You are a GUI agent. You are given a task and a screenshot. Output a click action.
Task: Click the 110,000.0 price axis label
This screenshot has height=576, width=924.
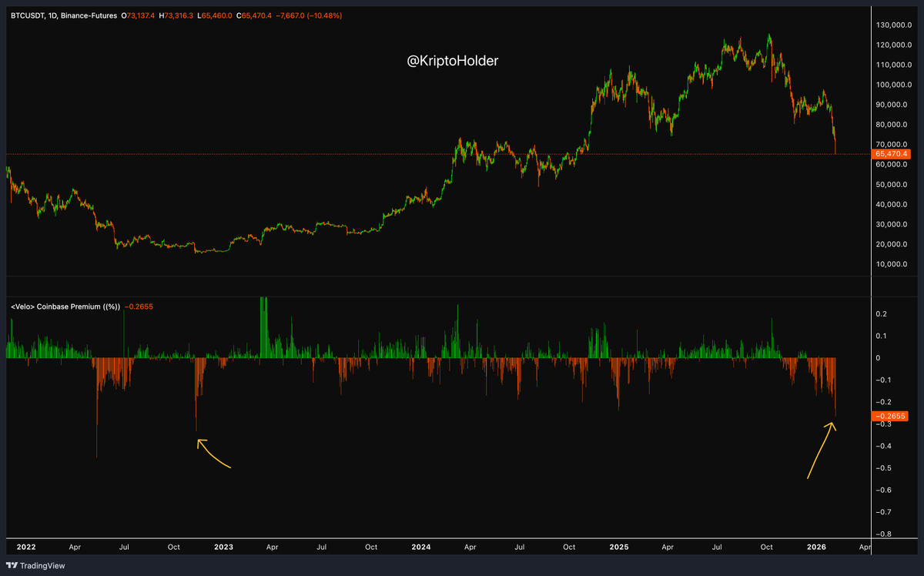click(892, 65)
